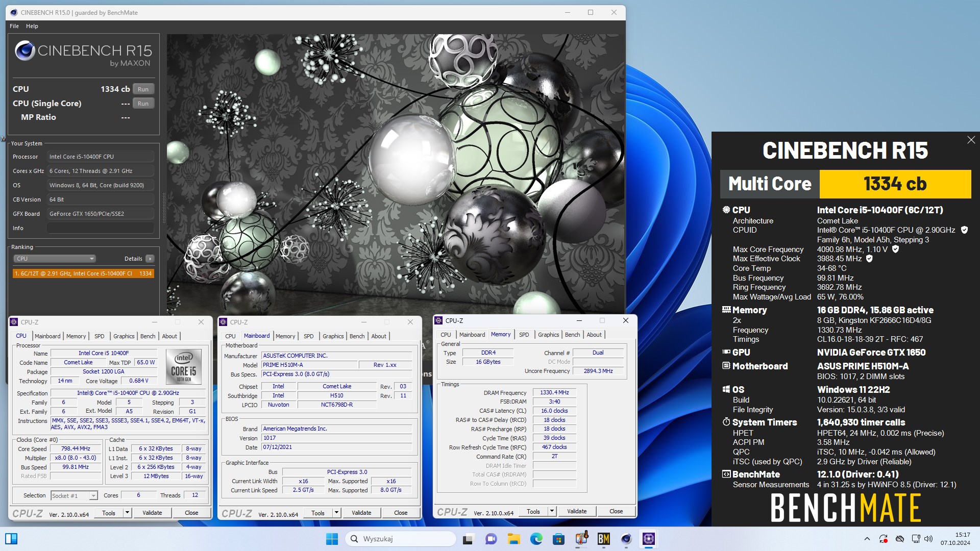Screen dimensions: 980x551
Task: Open Task View on the taskbar
Action: click(x=468, y=539)
